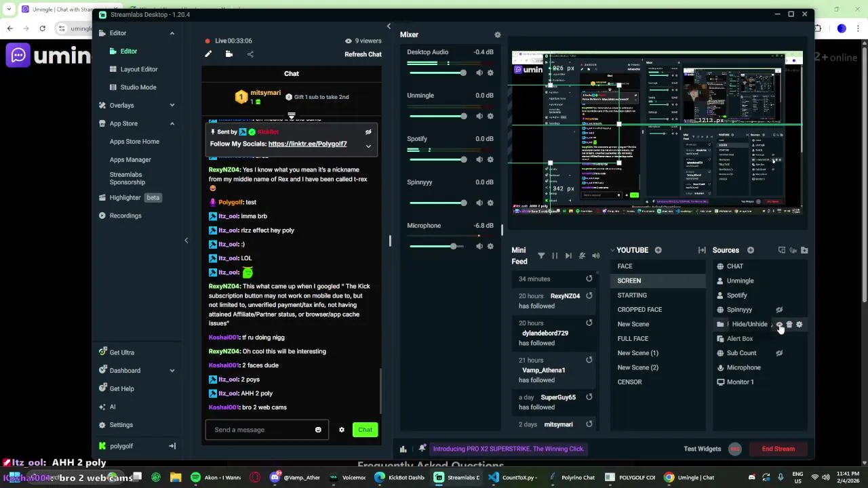This screenshot has width=868, height=488.
Task: Expand the pinned message chevron
Action: (x=368, y=146)
